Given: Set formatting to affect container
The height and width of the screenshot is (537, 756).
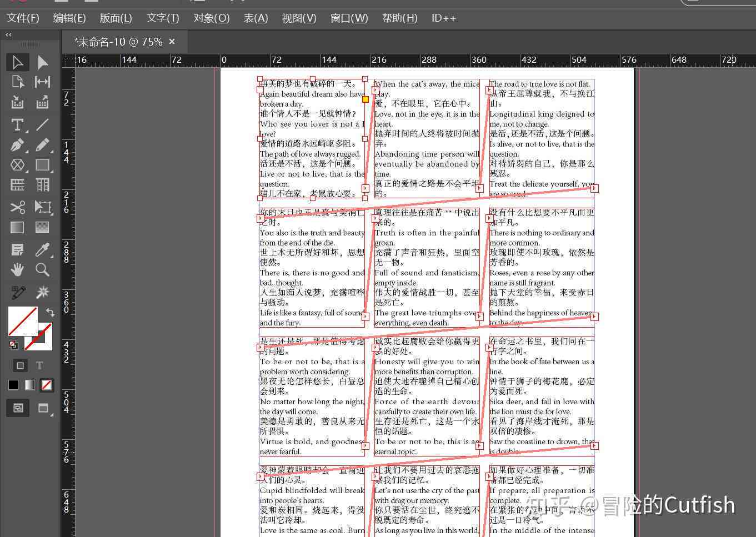Looking at the screenshot, I should 20,365.
